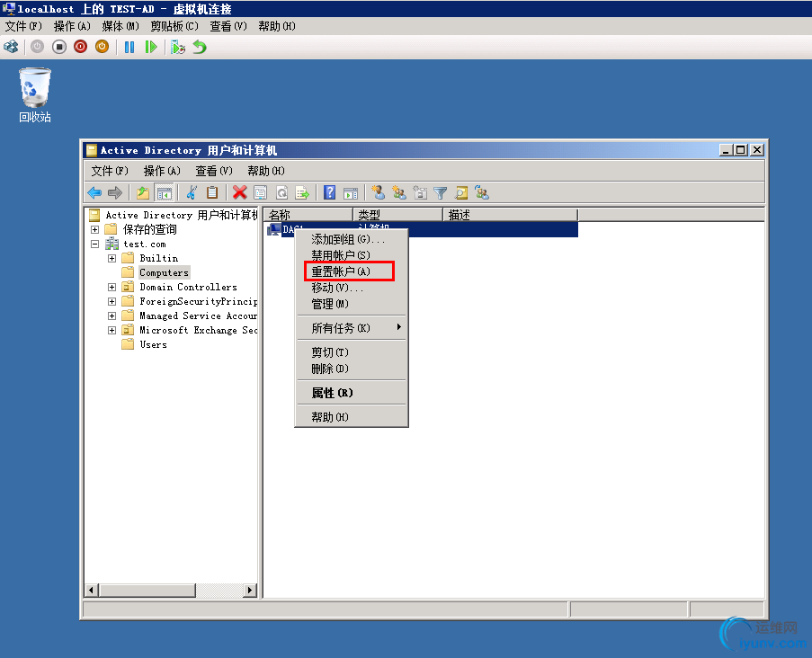812x658 pixels.
Task: Open 帮助(H) menu in the Active Directory window
Action: (266, 171)
